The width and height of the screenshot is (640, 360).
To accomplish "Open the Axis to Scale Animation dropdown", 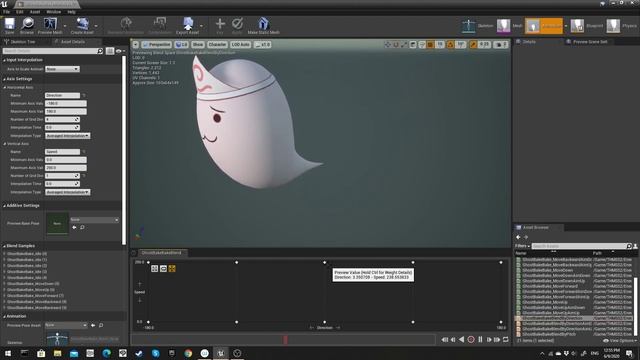I will [62, 69].
